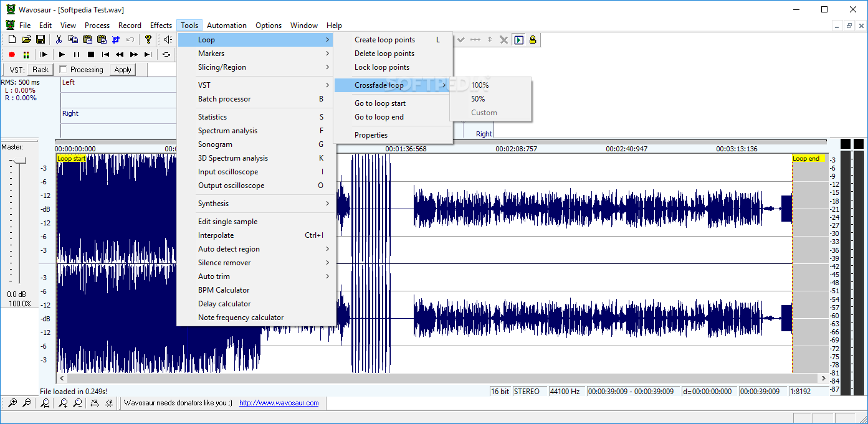This screenshot has width=868, height=424.
Task: Expand the Auto trim submenu
Action: click(256, 276)
